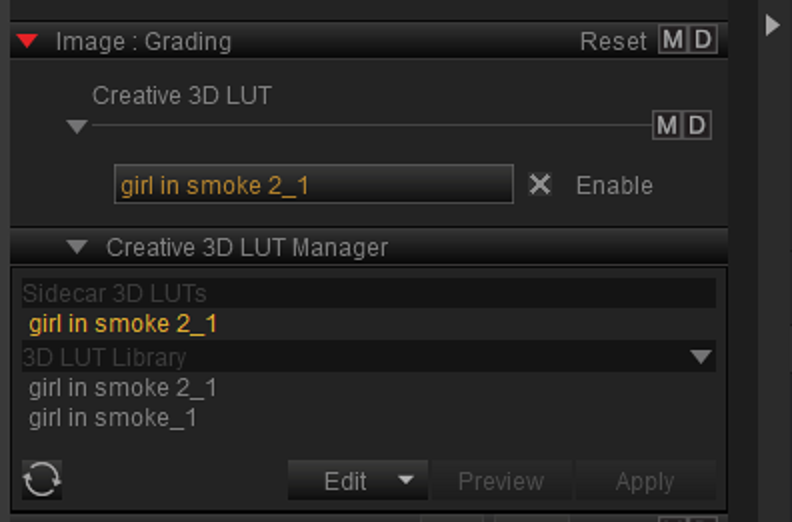Image resolution: width=792 pixels, height=522 pixels.
Task: Collapse the Image : Grading section red triangle
Action: point(27,41)
